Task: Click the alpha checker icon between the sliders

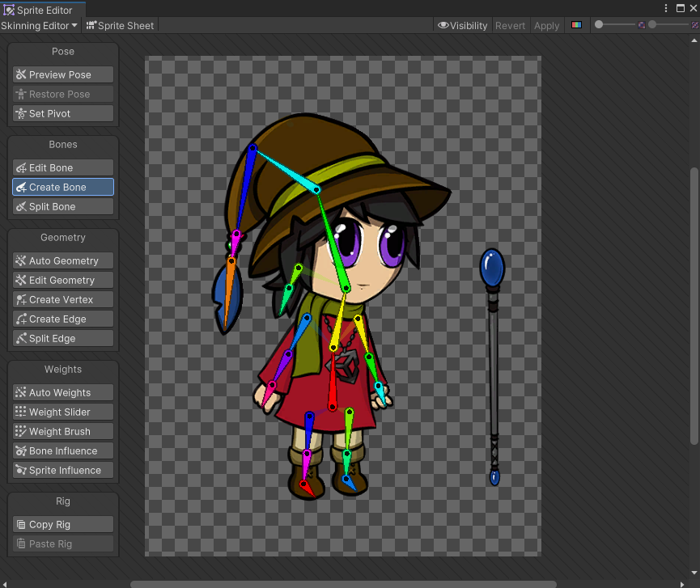Action: click(x=642, y=25)
